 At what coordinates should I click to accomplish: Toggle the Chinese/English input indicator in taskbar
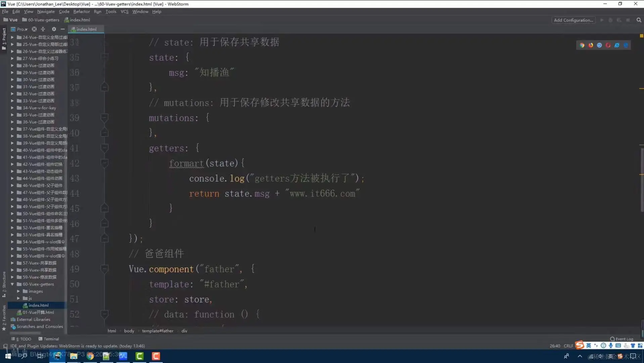589,345
